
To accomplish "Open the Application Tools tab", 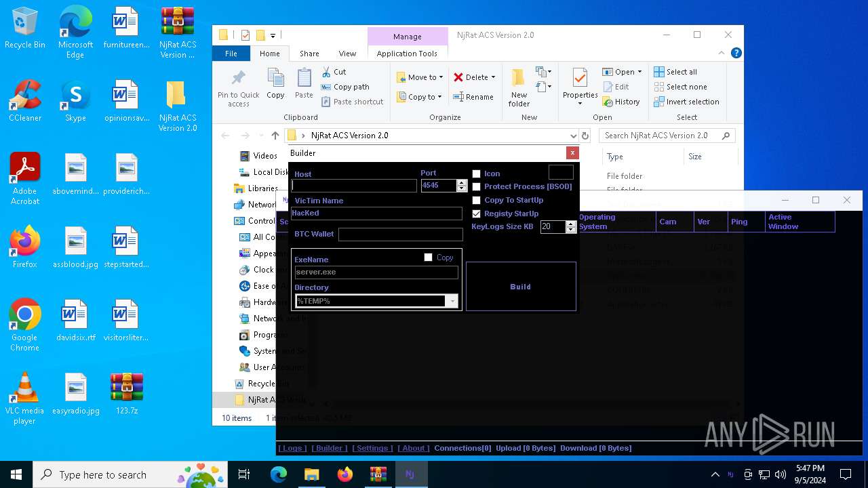I will coord(407,54).
